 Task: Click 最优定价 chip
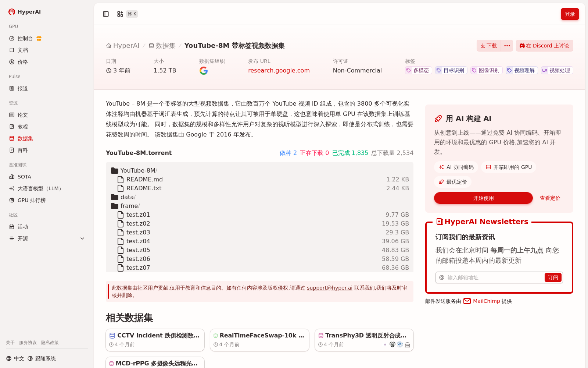(x=453, y=182)
